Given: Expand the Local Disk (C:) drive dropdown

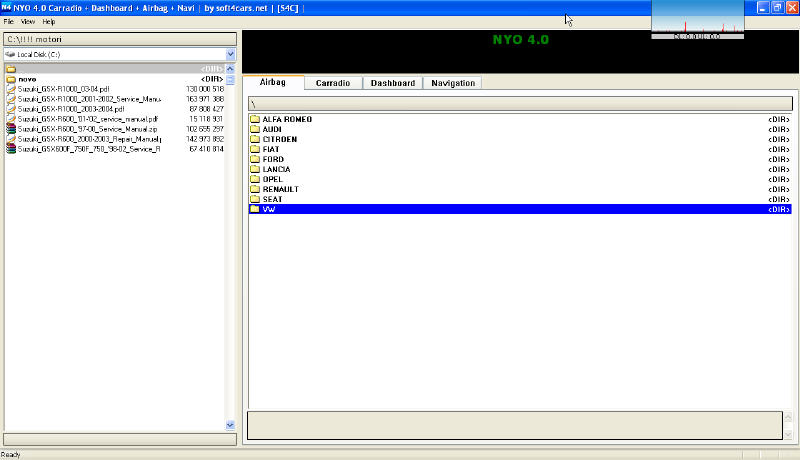Looking at the screenshot, I should tap(231, 54).
